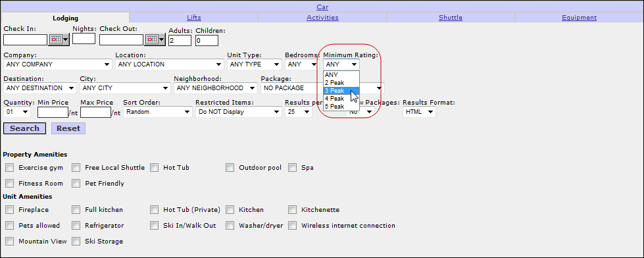Expand the Restricted Items dropdown
The image size is (644, 258).
tap(238, 112)
